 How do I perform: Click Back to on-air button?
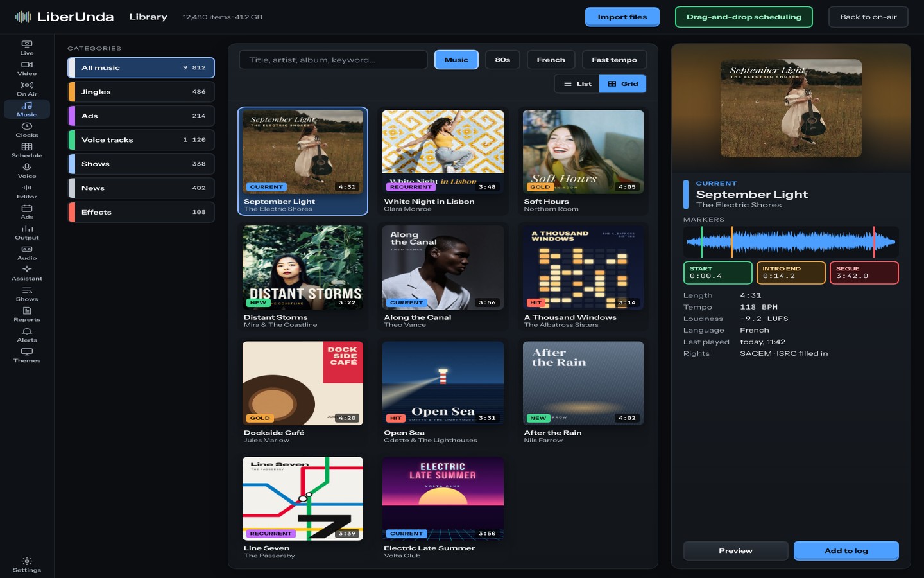tap(868, 17)
